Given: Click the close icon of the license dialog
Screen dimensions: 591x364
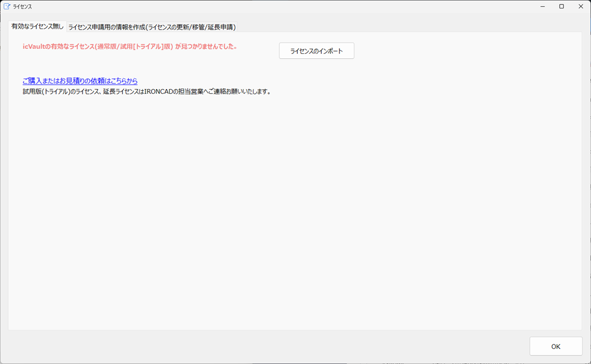Looking at the screenshot, I should point(580,6).
